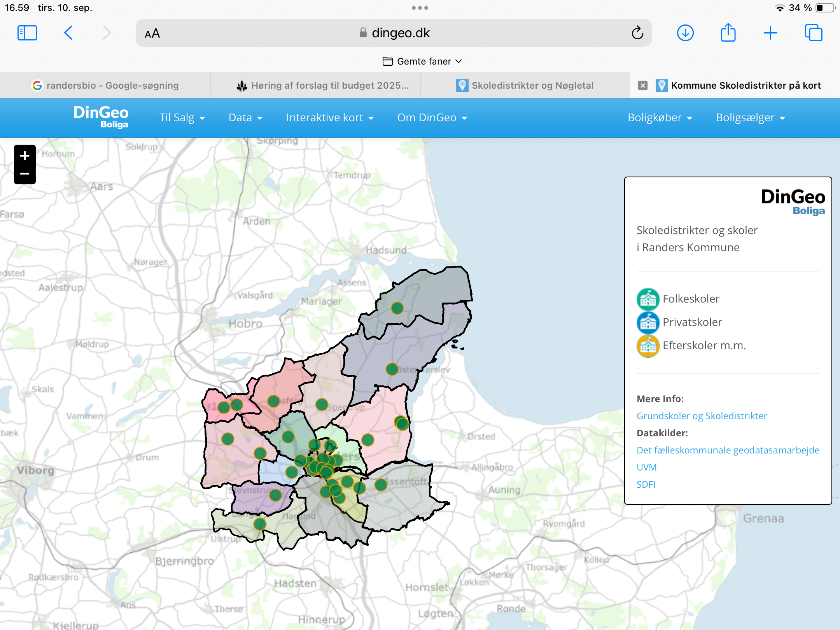840x630 pixels.
Task: Go back to previous page
Action: pyautogui.click(x=68, y=33)
